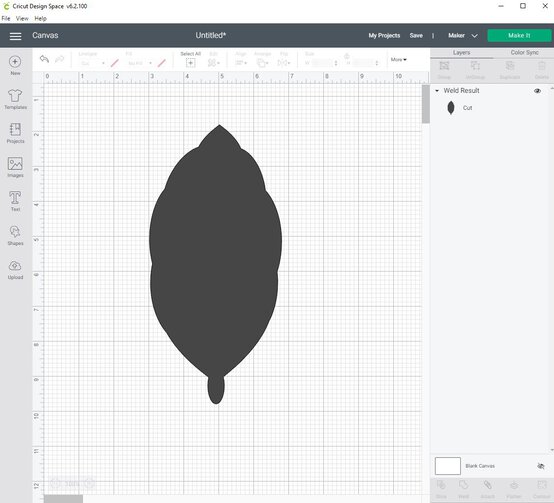This screenshot has width=554, height=503.
Task: Toggle Blank Canvas visibility
Action: 541,466
